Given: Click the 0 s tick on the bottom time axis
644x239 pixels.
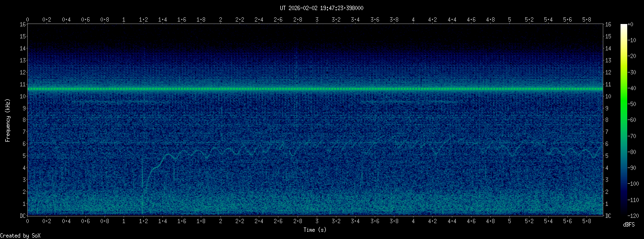Looking at the screenshot, I should pos(28,221).
